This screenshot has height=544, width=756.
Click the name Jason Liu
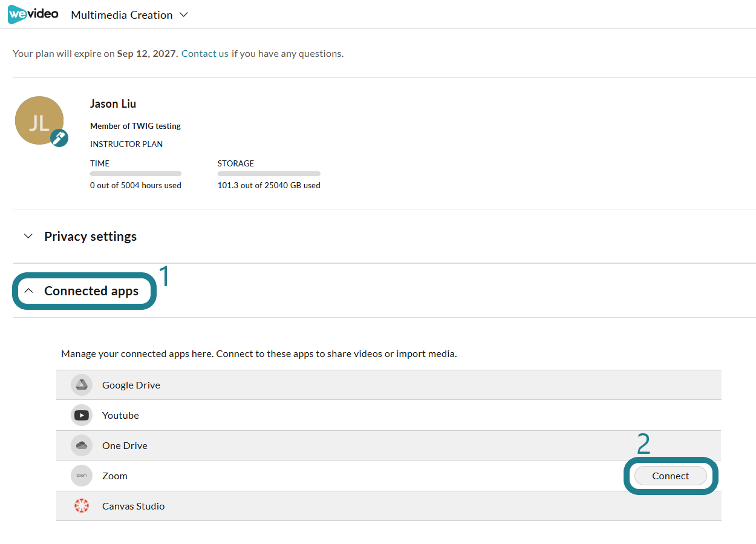[113, 103]
